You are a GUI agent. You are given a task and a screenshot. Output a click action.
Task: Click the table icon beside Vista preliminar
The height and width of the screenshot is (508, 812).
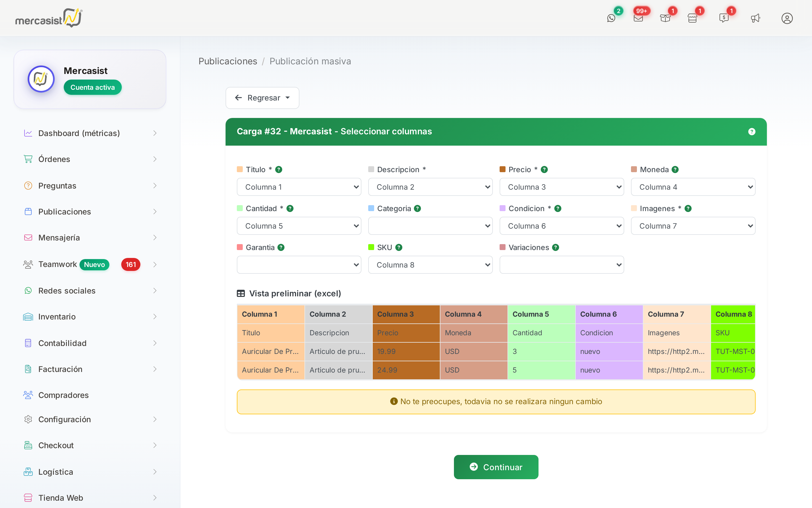[x=240, y=294]
